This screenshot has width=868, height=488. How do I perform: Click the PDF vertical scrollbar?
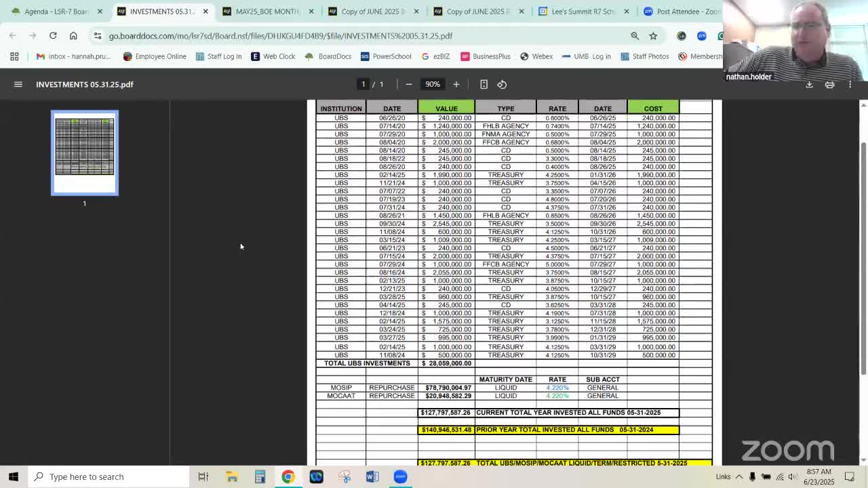pos(863,258)
